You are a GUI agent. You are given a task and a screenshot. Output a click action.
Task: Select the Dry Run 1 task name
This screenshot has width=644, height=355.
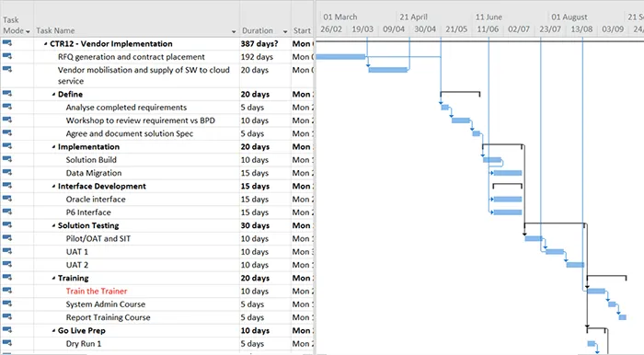(x=84, y=344)
